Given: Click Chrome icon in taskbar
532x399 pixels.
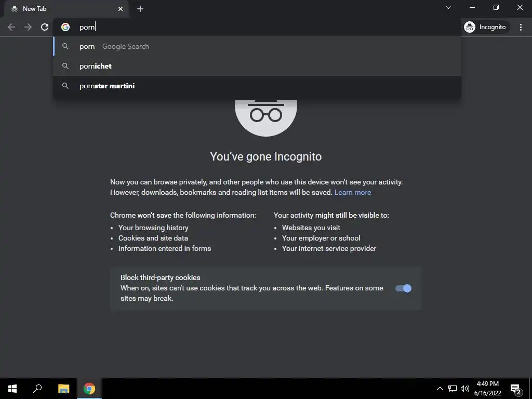Looking at the screenshot, I should (89, 389).
